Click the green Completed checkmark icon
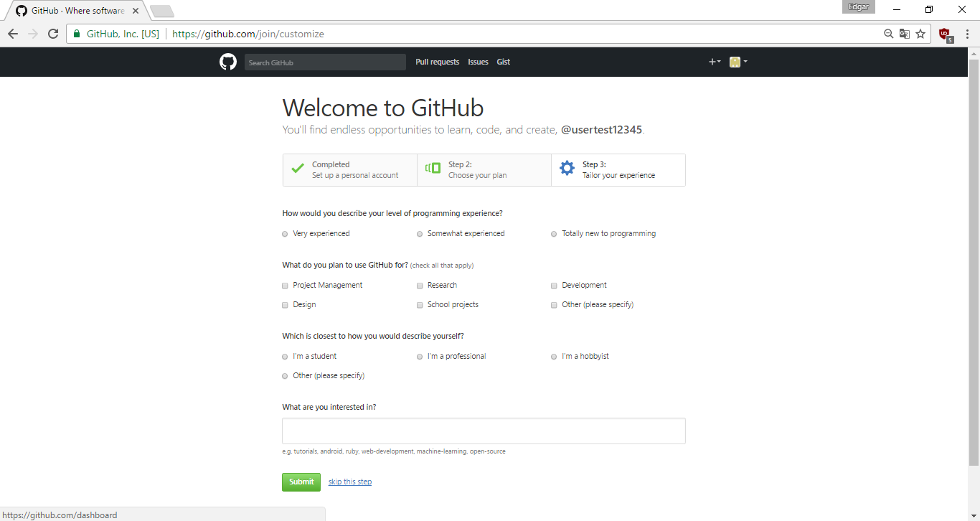980x521 pixels. click(x=297, y=167)
